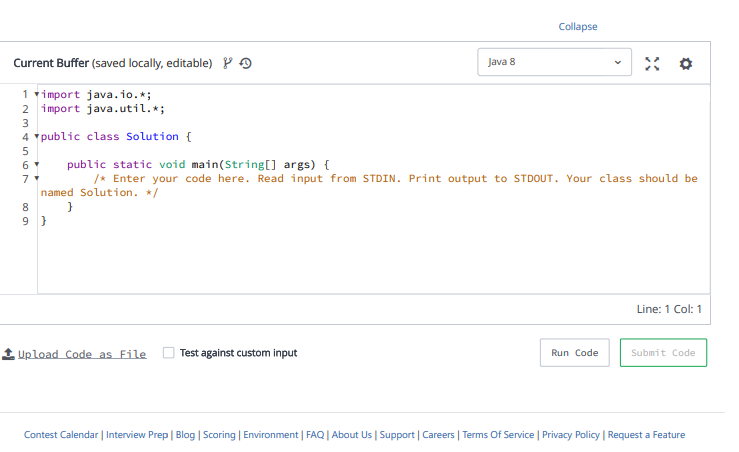The image size is (739, 452).
Task: Open the Scoring footer link
Action: tap(219, 435)
